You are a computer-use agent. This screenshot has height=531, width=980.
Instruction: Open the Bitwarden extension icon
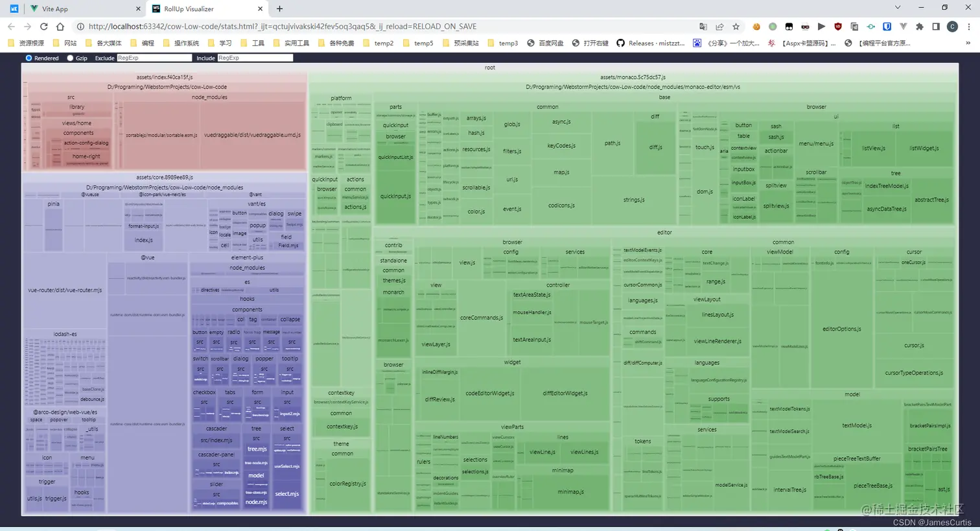coord(887,27)
